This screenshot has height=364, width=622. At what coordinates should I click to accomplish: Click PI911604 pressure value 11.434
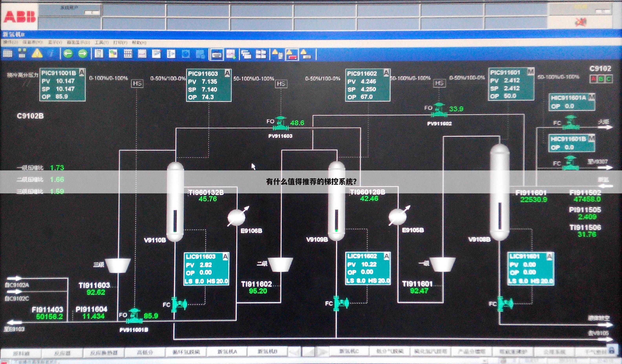click(93, 316)
